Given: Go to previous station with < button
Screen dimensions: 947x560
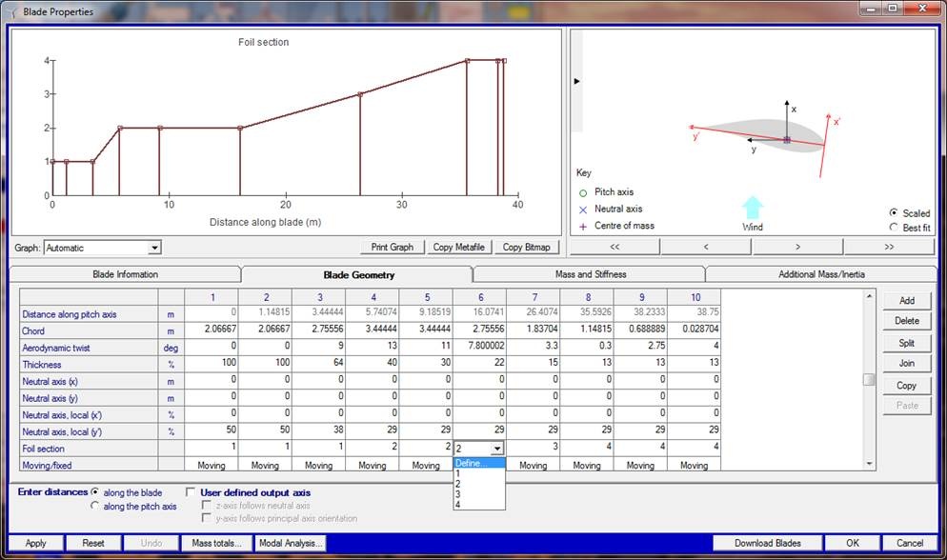Looking at the screenshot, I should click(x=706, y=247).
